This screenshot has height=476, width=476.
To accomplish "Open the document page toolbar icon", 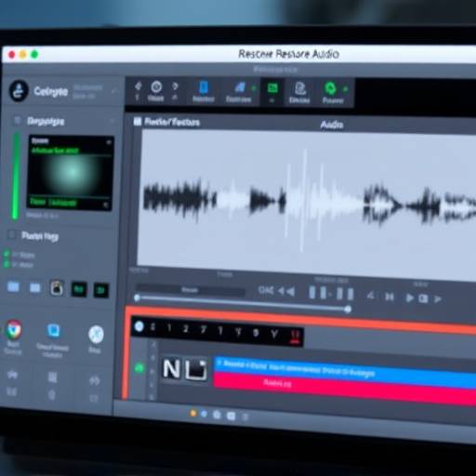I will click(x=299, y=88).
